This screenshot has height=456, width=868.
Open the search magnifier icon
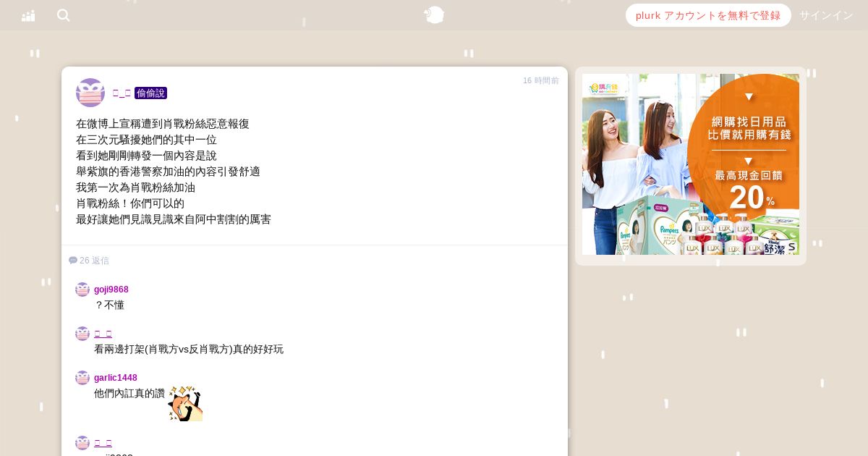tap(64, 15)
